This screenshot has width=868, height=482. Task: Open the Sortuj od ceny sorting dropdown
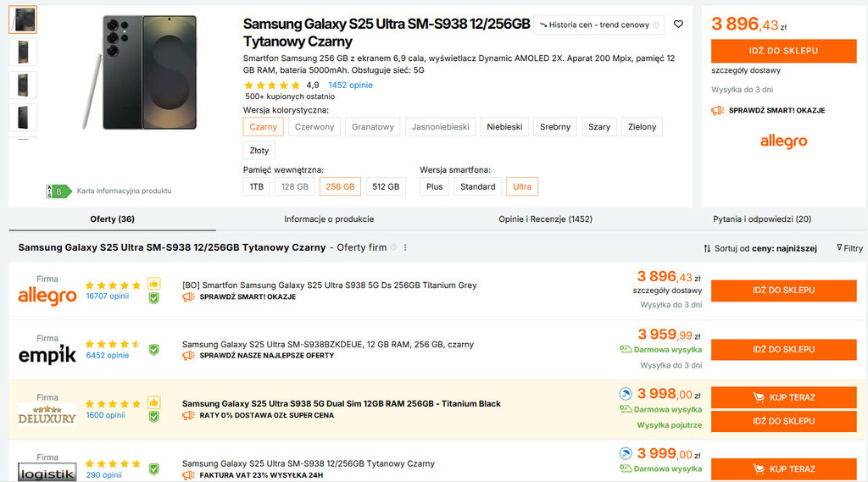click(x=759, y=248)
